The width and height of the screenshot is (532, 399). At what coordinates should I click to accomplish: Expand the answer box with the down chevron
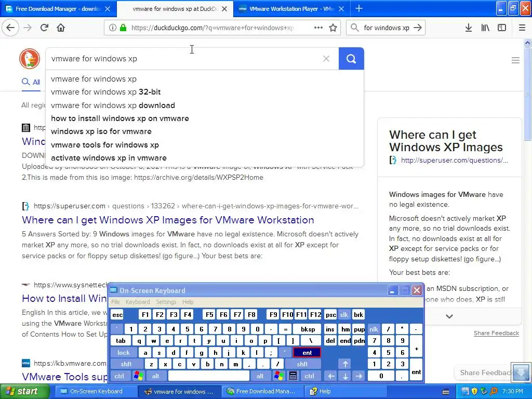tap(449, 316)
